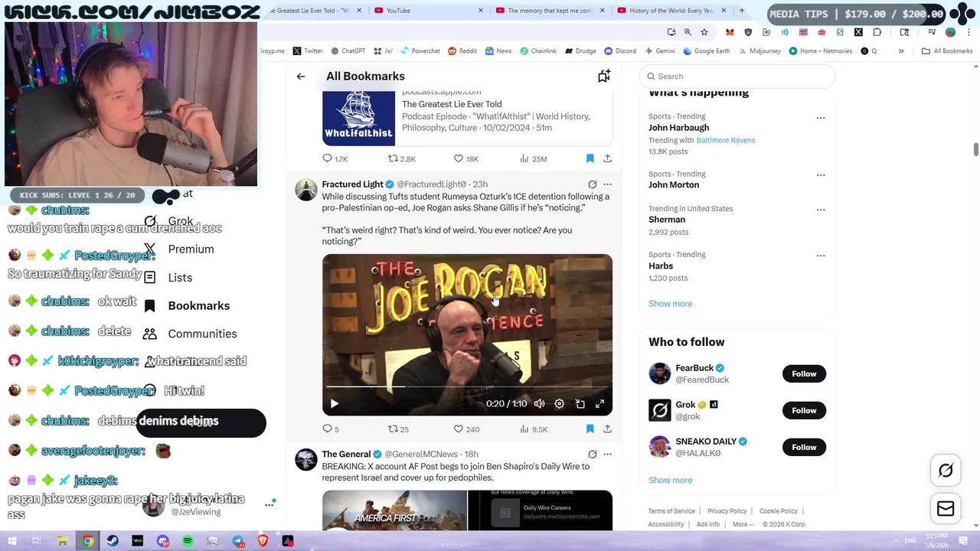Remove bookmark from the Whatifalthist podcast post
The image size is (980, 551).
tap(590, 158)
